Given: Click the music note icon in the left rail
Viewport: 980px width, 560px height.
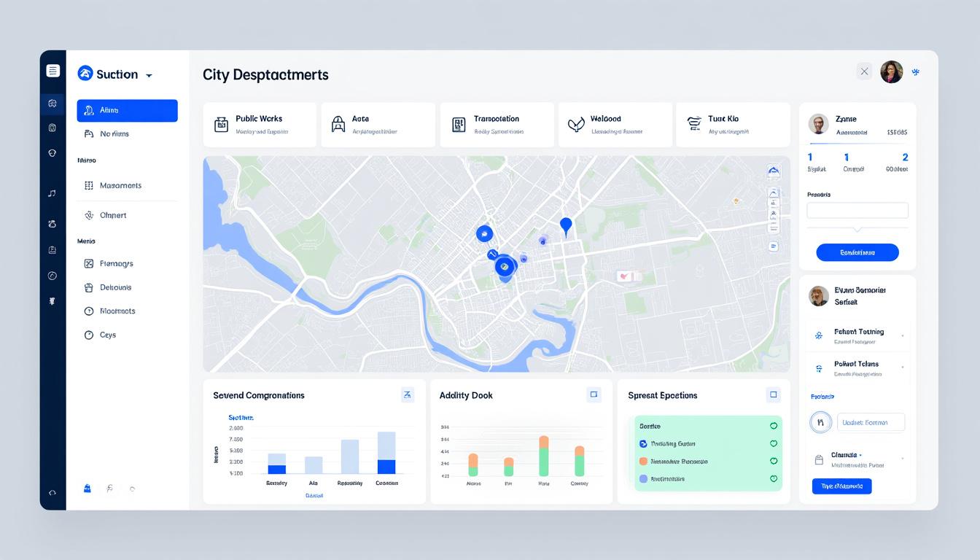Looking at the screenshot, I should click(52, 193).
